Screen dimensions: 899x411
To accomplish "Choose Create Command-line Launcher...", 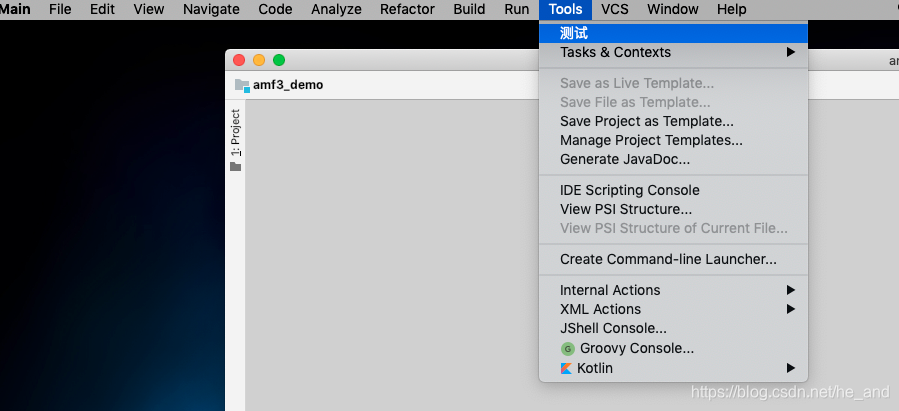I will pyautogui.click(x=673, y=259).
